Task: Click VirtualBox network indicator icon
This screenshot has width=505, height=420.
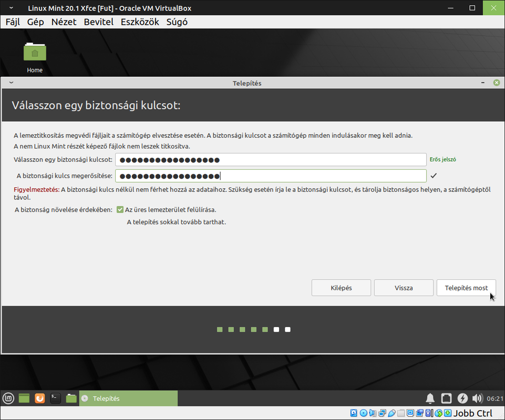Action: [x=382, y=413]
